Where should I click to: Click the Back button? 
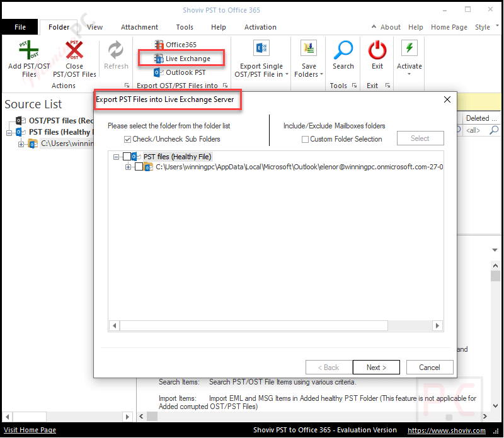tap(328, 368)
